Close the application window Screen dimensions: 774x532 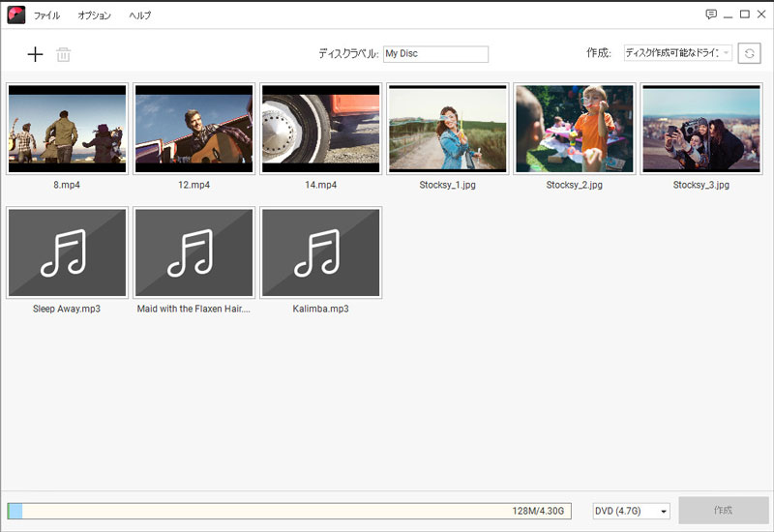[x=761, y=15]
